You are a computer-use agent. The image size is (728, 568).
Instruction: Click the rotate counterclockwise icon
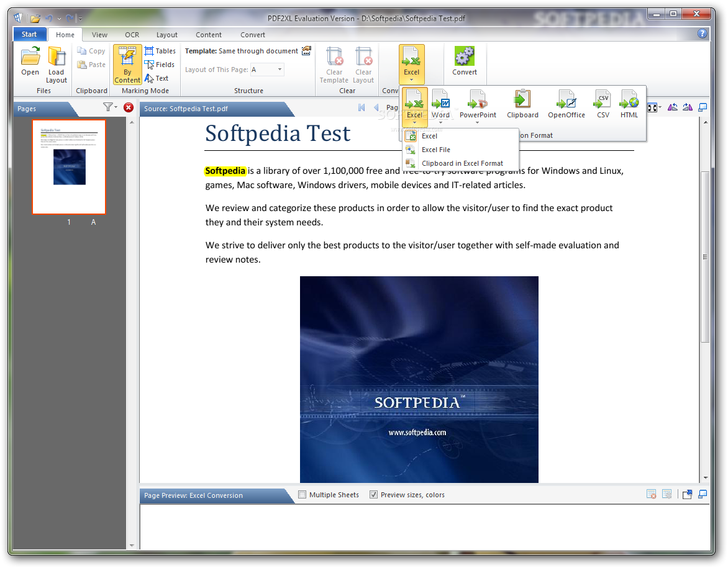pyautogui.click(x=672, y=107)
